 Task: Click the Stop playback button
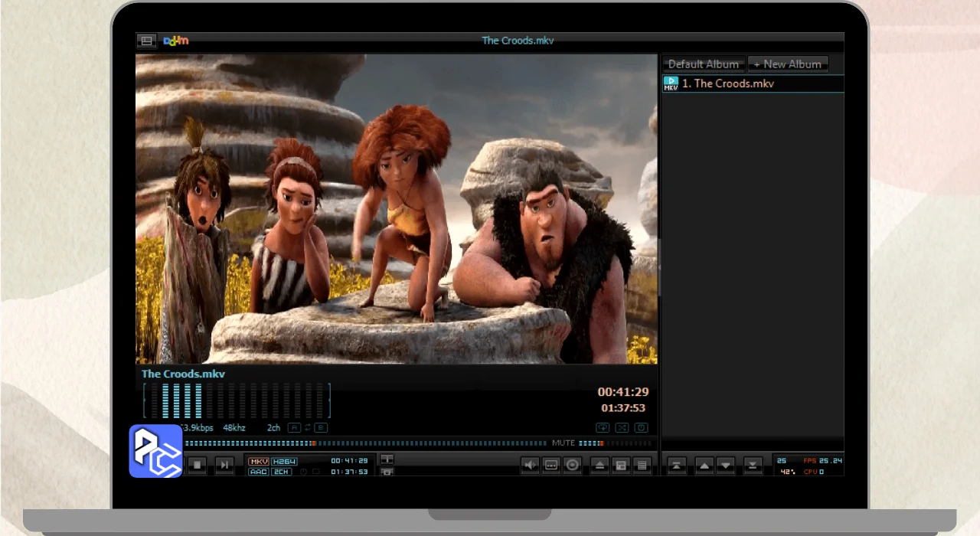click(x=198, y=465)
